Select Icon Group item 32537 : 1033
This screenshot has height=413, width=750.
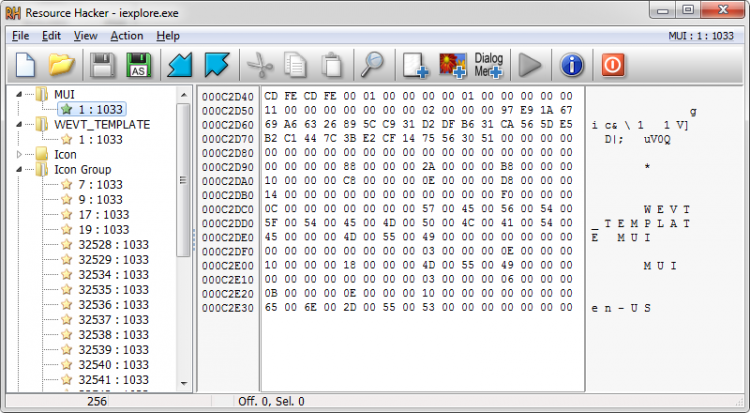[x=113, y=320]
